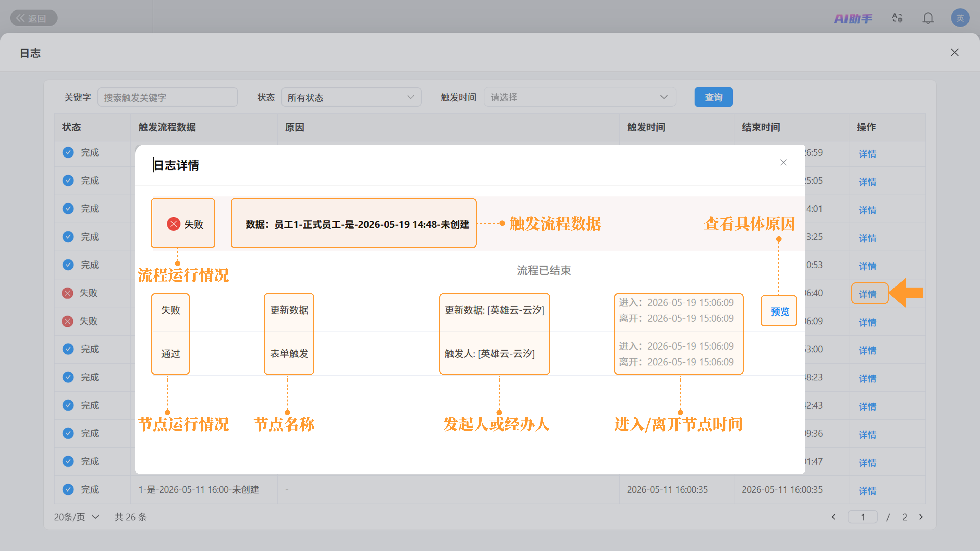Image resolution: width=980 pixels, height=551 pixels.
Task: Click 触发人: [英雄云-云汐] text
Action: coord(490,354)
